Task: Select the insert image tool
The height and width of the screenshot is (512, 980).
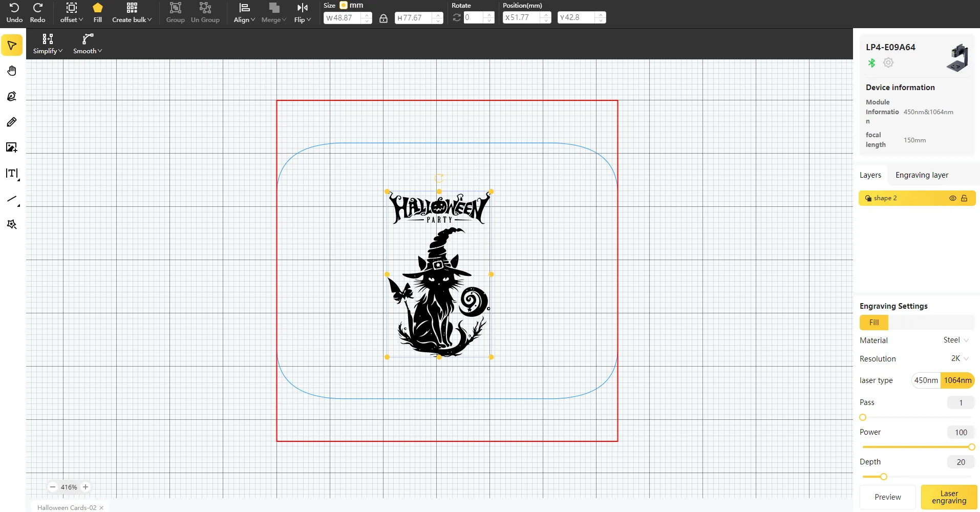Action: 12,147
